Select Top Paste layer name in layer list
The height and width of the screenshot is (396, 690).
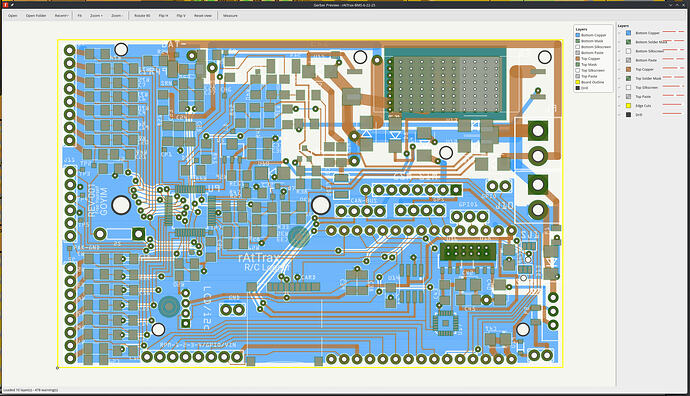[x=643, y=96]
